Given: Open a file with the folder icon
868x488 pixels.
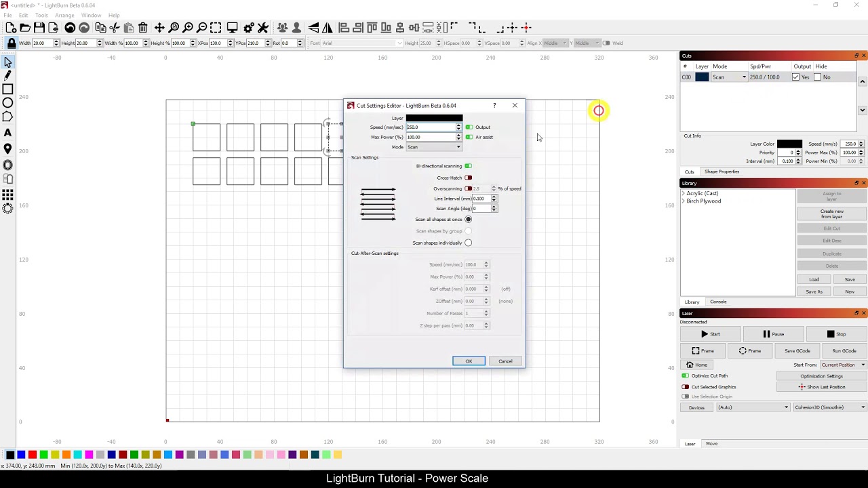Looking at the screenshot, I should 25,28.
